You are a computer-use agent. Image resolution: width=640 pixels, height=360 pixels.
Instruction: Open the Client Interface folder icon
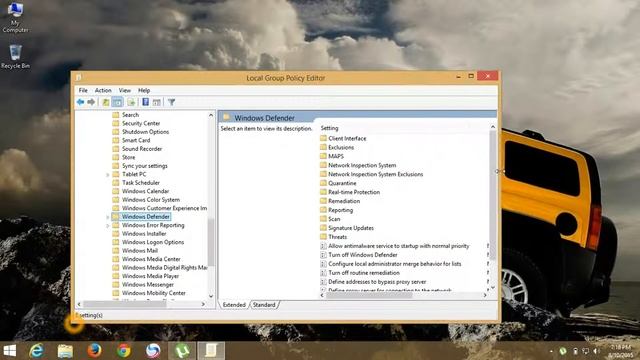point(323,138)
